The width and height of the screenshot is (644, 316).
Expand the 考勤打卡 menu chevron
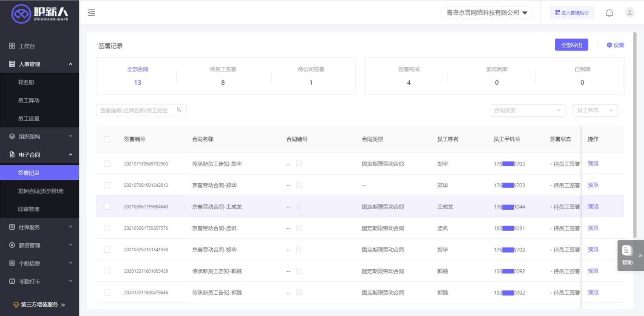(x=71, y=281)
